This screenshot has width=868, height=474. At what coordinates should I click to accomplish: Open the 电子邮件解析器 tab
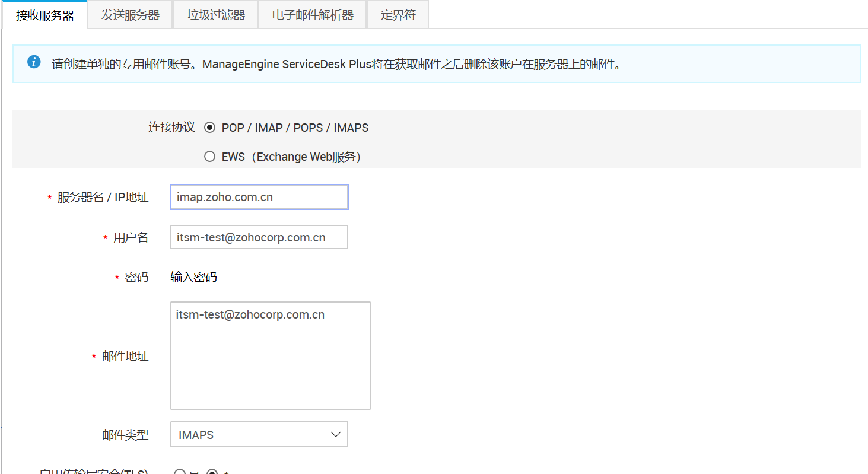[x=313, y=15]
